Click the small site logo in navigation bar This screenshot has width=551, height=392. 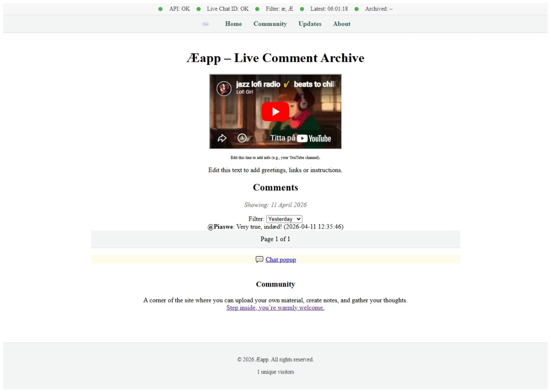(x=205, y=24)
